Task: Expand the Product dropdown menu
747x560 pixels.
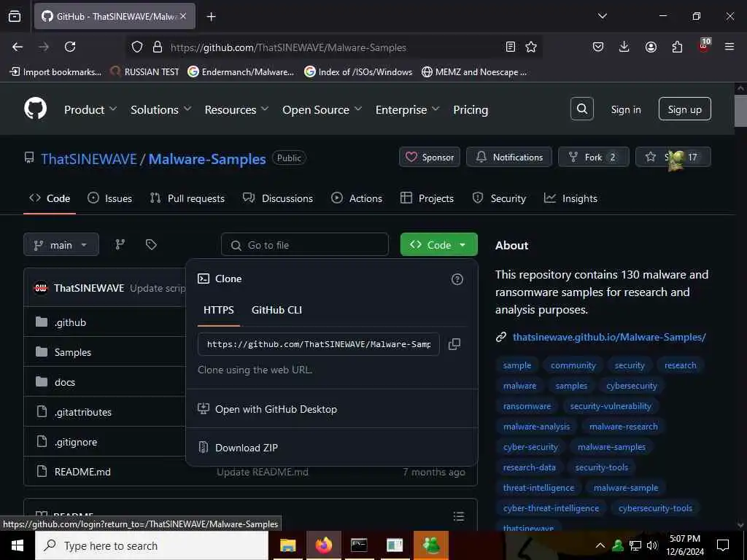Action: [x=90, y=109]
